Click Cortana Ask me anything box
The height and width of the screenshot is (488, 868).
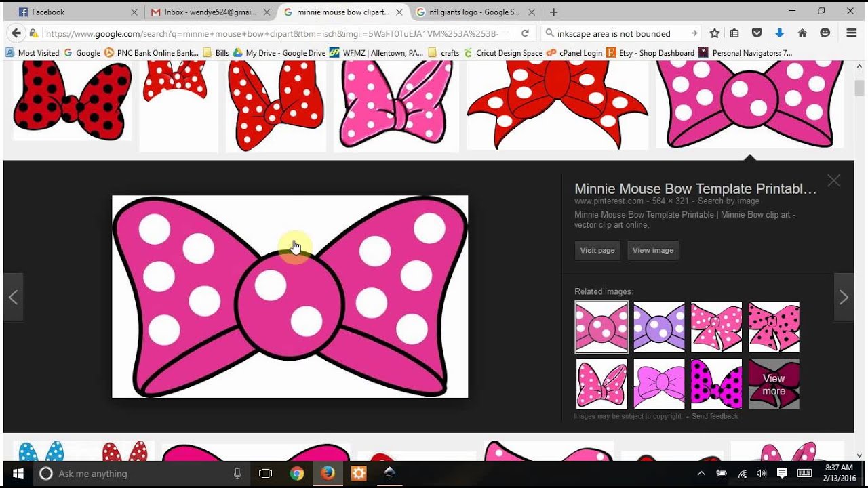click(x=142, y=473)
